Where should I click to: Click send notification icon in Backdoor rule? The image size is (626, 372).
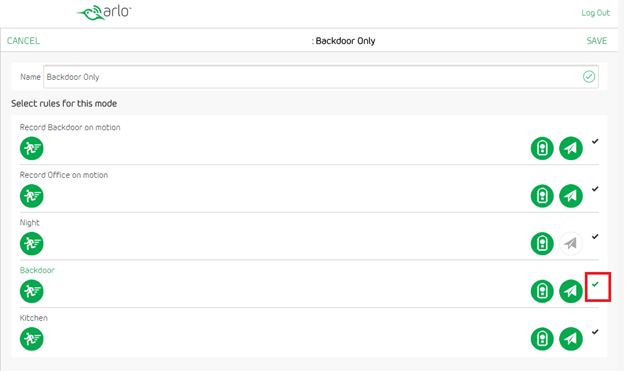pyautogui.click(x=571, y=291)
